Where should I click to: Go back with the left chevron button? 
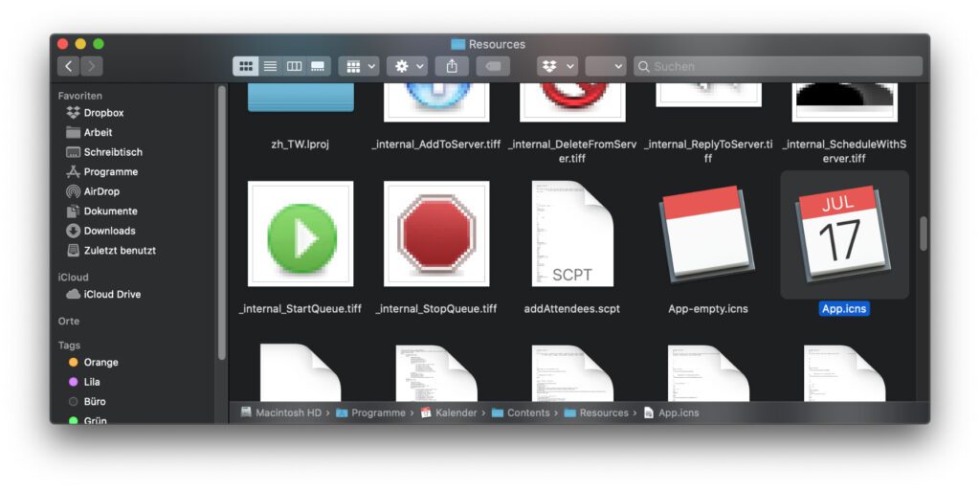click(69, 66)
